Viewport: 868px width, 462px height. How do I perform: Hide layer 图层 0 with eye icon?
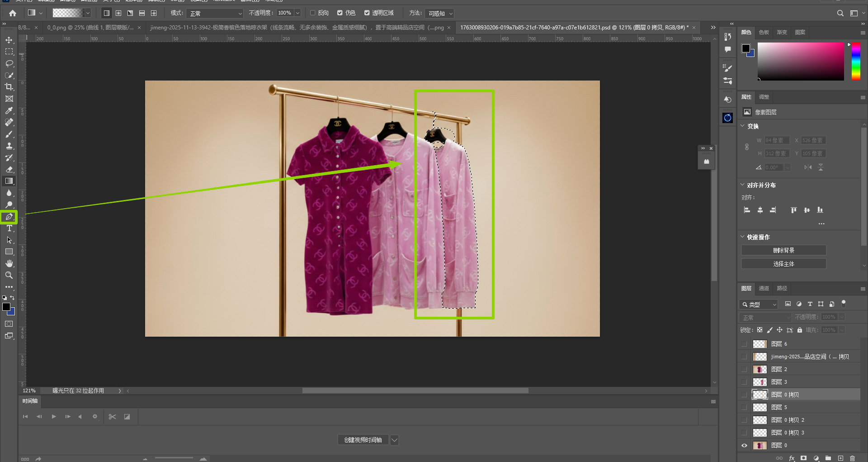[744, 445]
